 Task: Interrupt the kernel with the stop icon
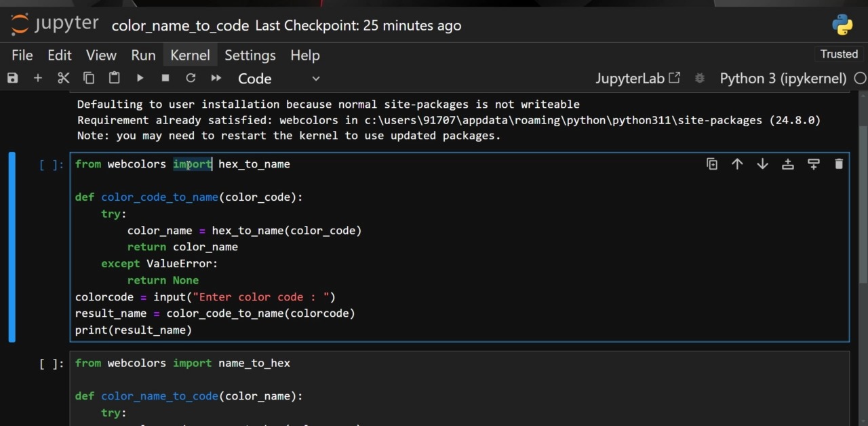(165, 78)
